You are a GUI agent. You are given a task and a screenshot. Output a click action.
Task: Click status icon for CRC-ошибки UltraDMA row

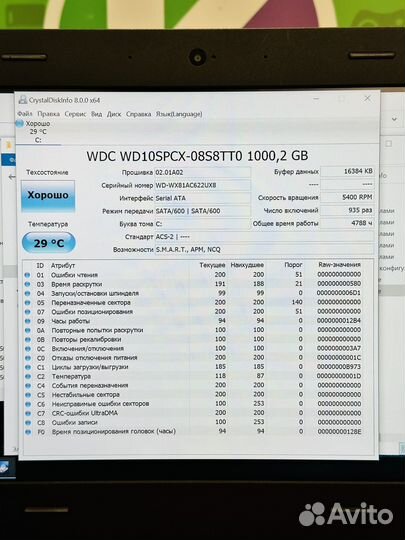coord(28,413)
